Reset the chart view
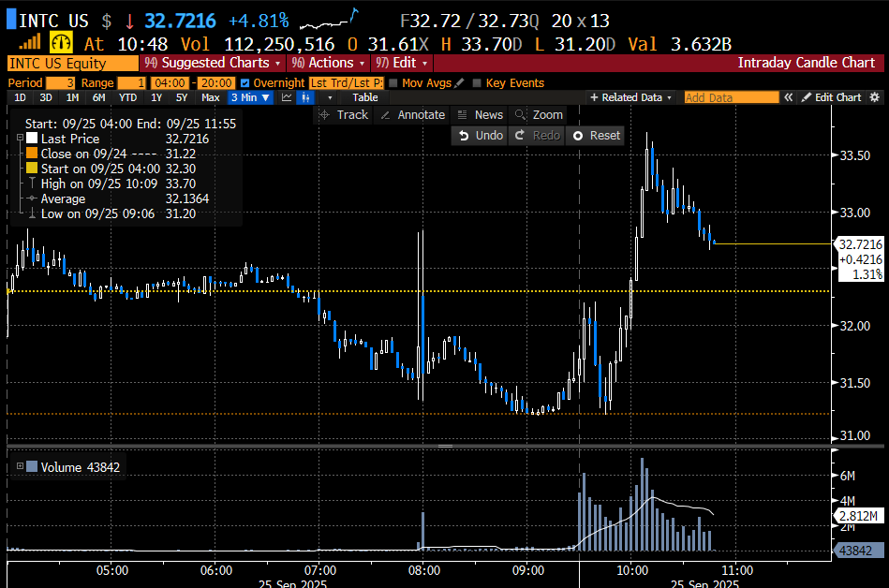Screen dimensions: 889x588 597,136
